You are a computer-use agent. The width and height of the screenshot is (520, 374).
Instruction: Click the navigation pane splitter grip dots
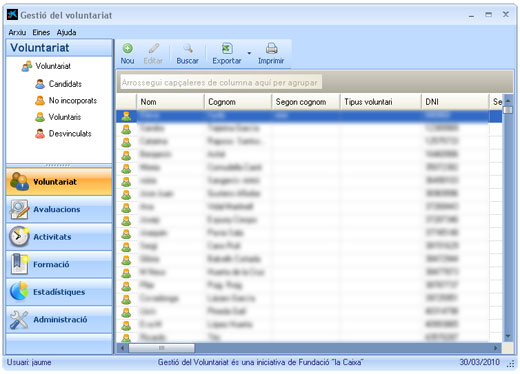(58, 165)
